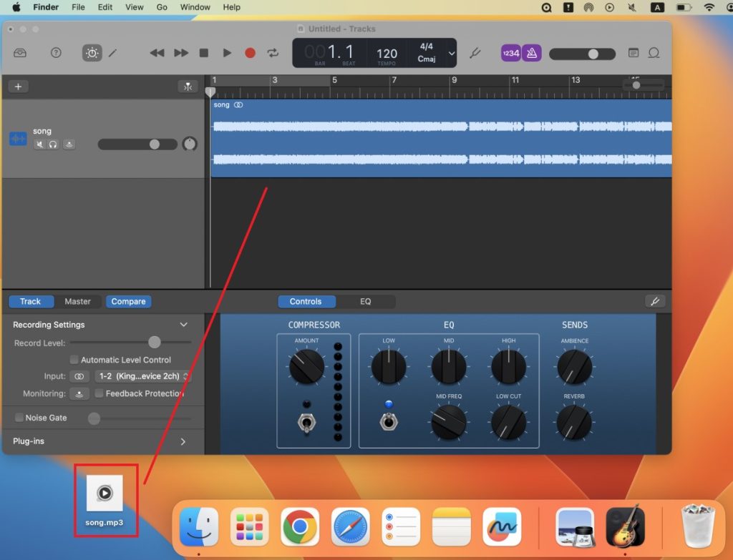Click the Record Level slider knob
Viewport: 733px width, 560px height.
[x=154, y=343]
